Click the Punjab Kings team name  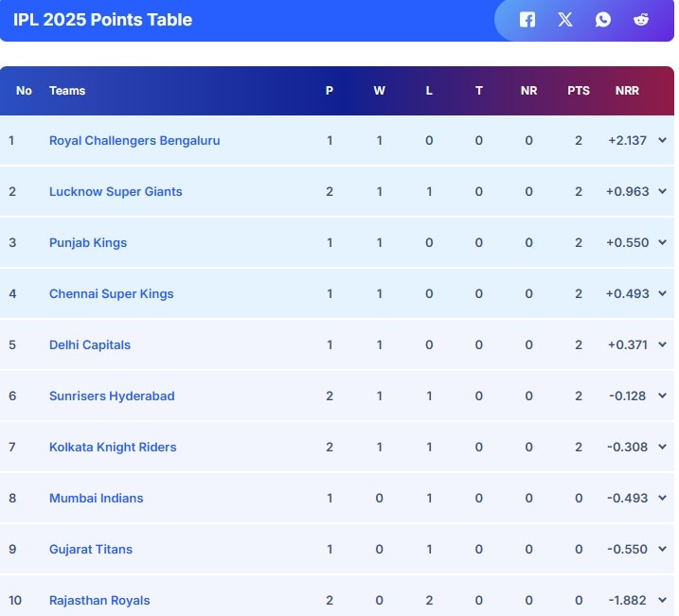[x=88, y=242]
